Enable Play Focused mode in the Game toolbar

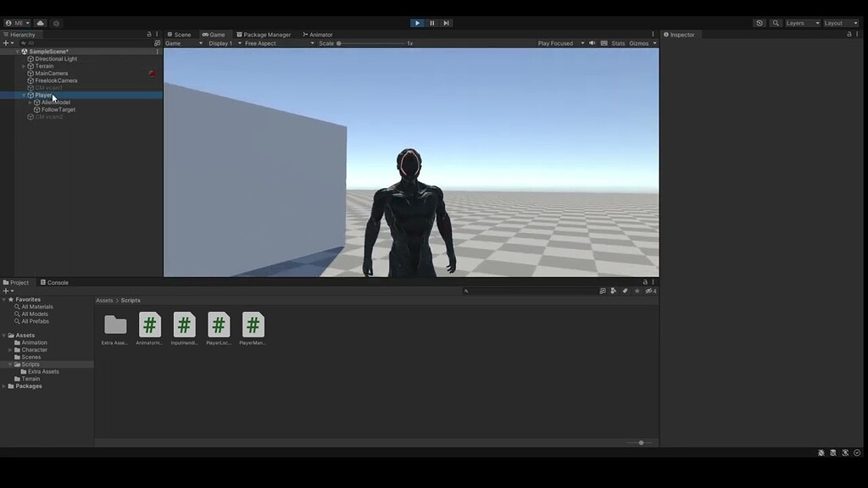557,42
